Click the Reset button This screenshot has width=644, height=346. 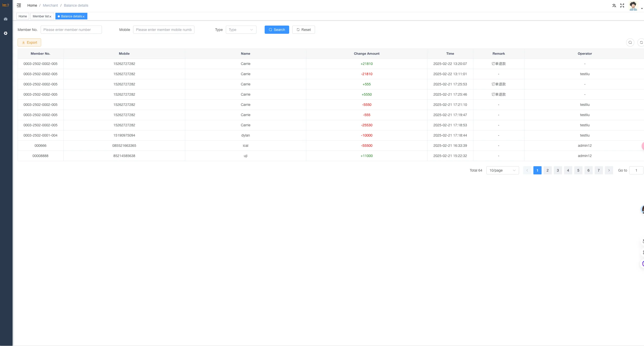pyautogui.click(x=303, y=30)
